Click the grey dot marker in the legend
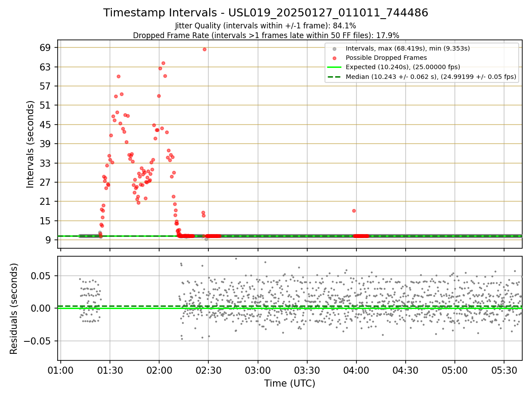The height and width of the screenshot is (399, 532). point(334,49)
